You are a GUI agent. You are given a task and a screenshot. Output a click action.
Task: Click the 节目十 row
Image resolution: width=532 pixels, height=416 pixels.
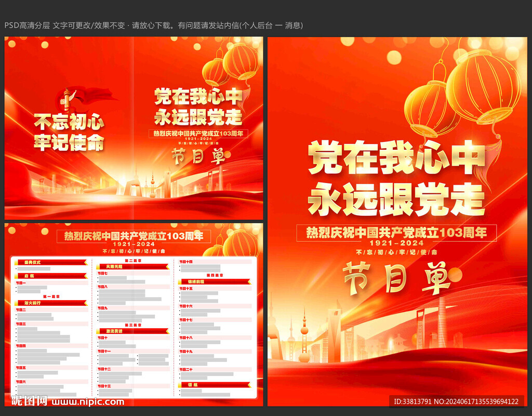[134, 338]
